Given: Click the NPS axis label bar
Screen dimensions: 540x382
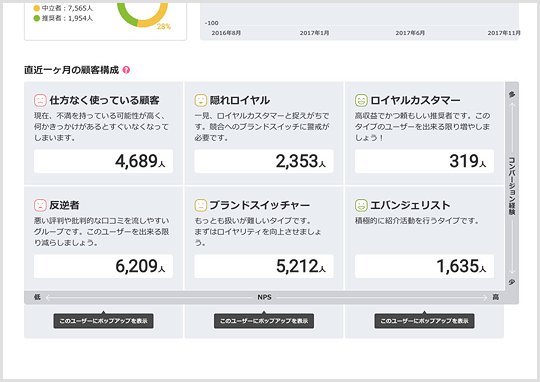Looking at the screenshot, I should [x=264, y=297].
